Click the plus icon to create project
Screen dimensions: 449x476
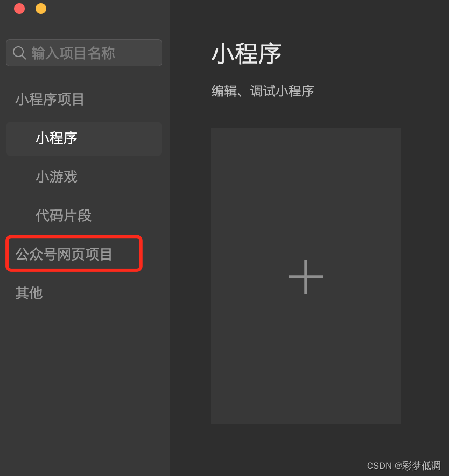tap(305, 277)
